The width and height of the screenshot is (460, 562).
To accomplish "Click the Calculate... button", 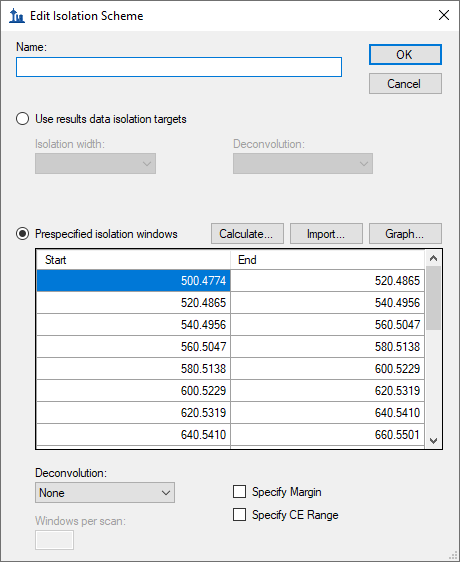I will 247,234.
